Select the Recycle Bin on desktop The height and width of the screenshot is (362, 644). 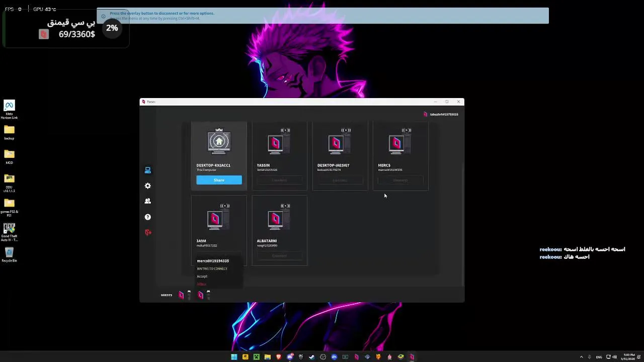9,254
